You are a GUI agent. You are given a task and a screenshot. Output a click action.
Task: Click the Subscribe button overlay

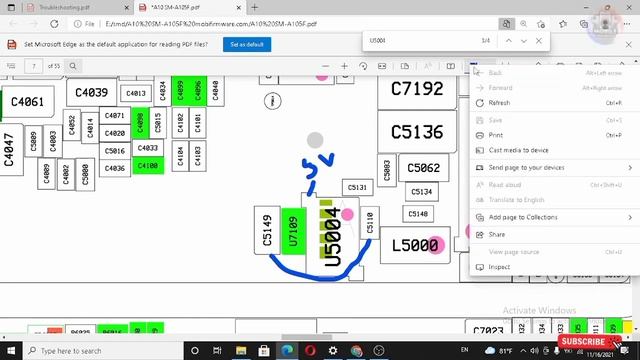click(x=589, y=342)
